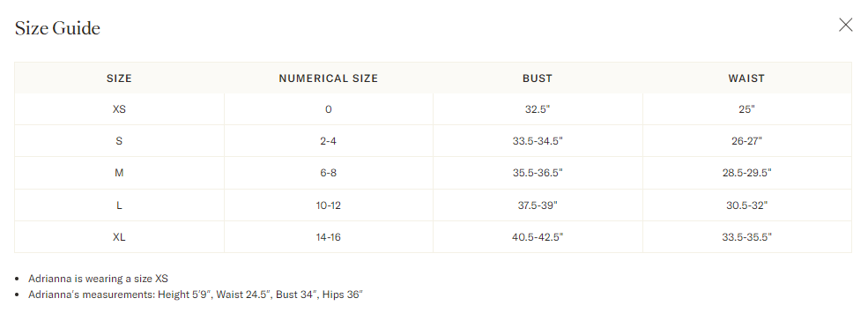Select the L size cell

pyautogui.click(x=119, y=205)
